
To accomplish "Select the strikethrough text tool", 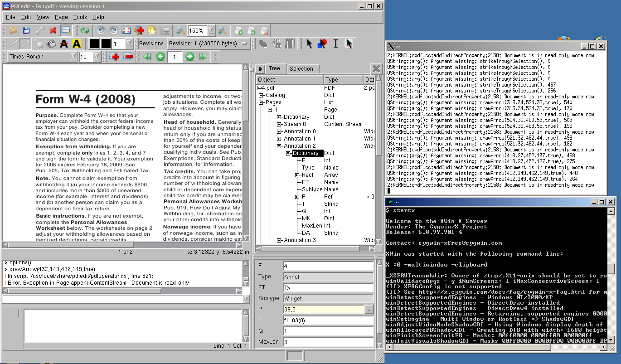I will [63, 44].
